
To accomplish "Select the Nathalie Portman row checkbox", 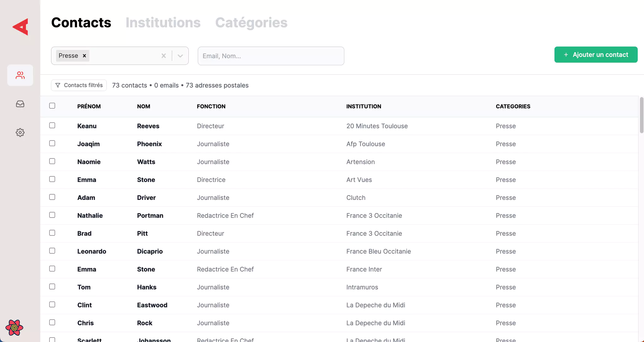I will coord(52,215).
